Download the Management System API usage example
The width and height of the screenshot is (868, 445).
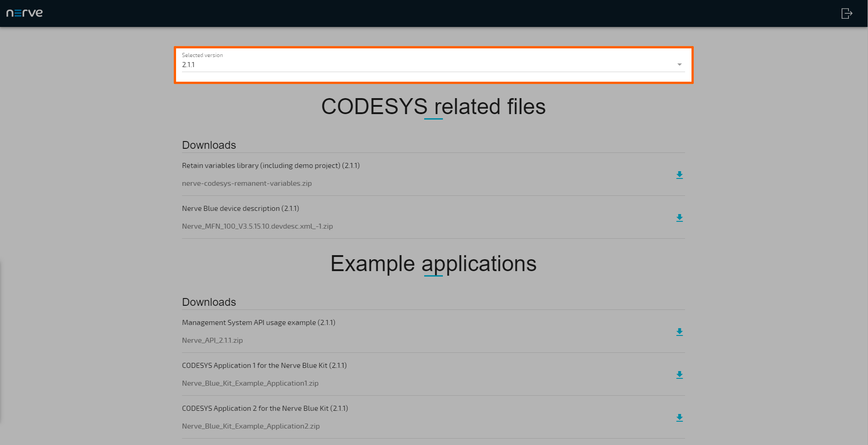[x=679, y=332]
